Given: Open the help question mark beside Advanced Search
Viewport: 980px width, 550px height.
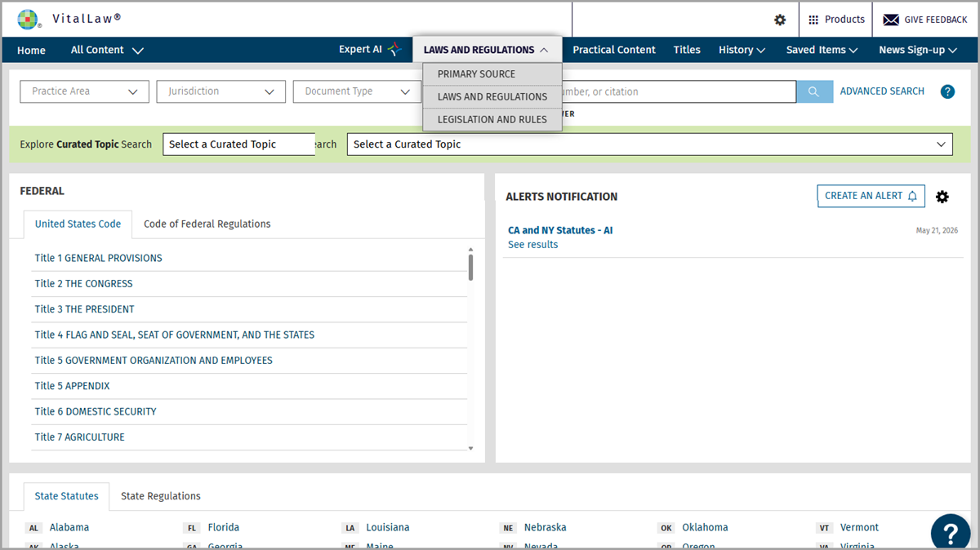Looking at the screenshot, I should (x=947, y=91).
